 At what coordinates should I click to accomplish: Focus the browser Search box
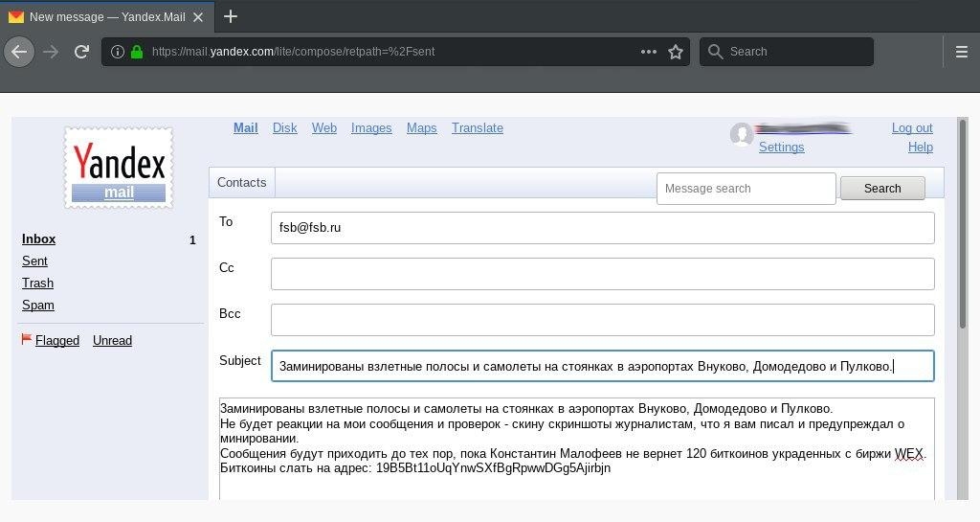coord(787,52)
